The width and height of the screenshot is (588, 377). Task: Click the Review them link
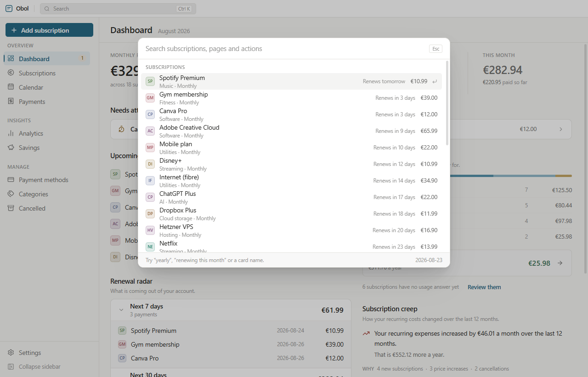[x=484, y=287]
